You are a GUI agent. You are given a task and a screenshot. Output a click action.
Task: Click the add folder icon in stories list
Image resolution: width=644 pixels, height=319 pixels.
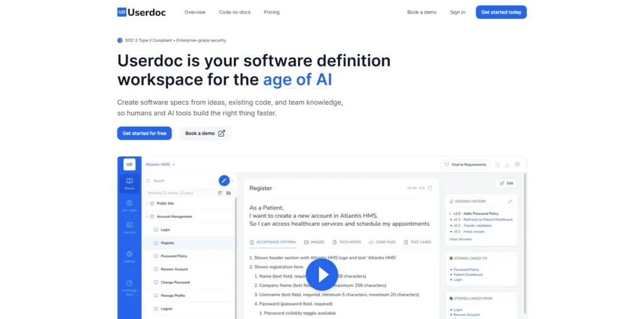click(x=229, y=193)
